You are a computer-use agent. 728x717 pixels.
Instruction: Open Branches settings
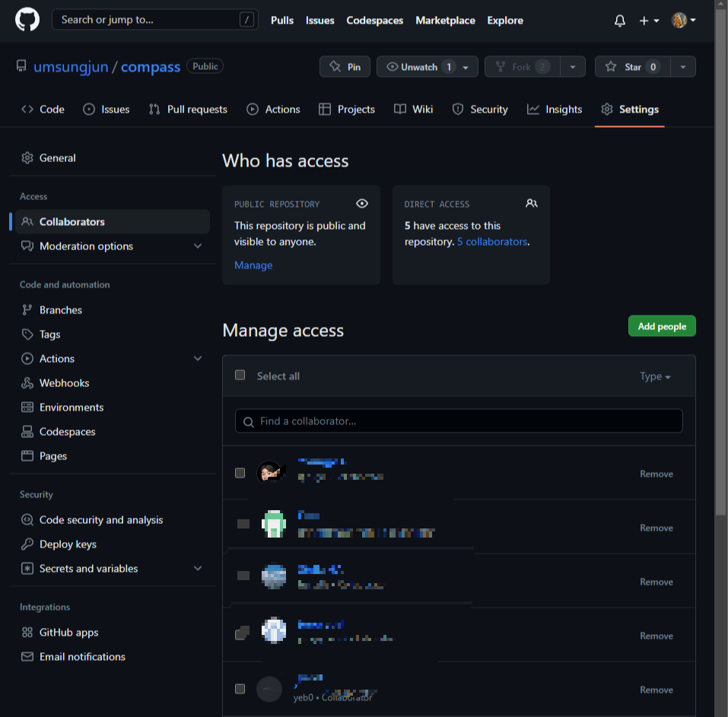tap(113, 310)
